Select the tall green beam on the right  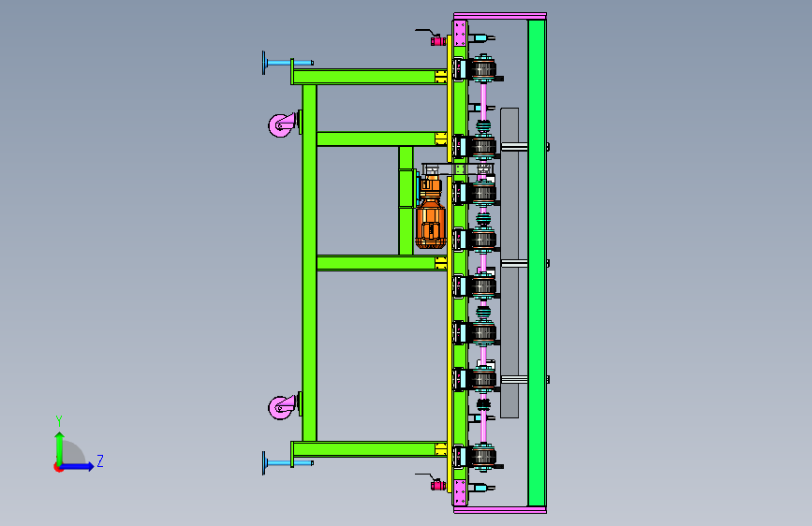pos(537,263)
